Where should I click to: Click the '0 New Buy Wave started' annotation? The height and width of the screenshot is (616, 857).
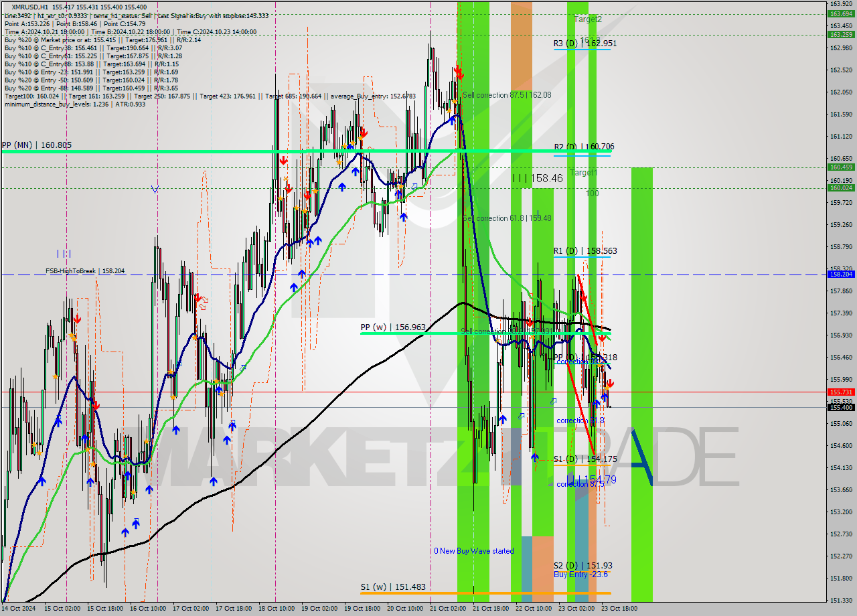click(x=473, y=551)
